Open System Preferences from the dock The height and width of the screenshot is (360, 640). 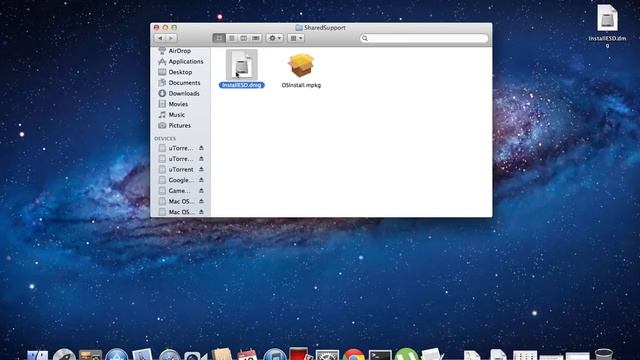(x=327, y=355)
